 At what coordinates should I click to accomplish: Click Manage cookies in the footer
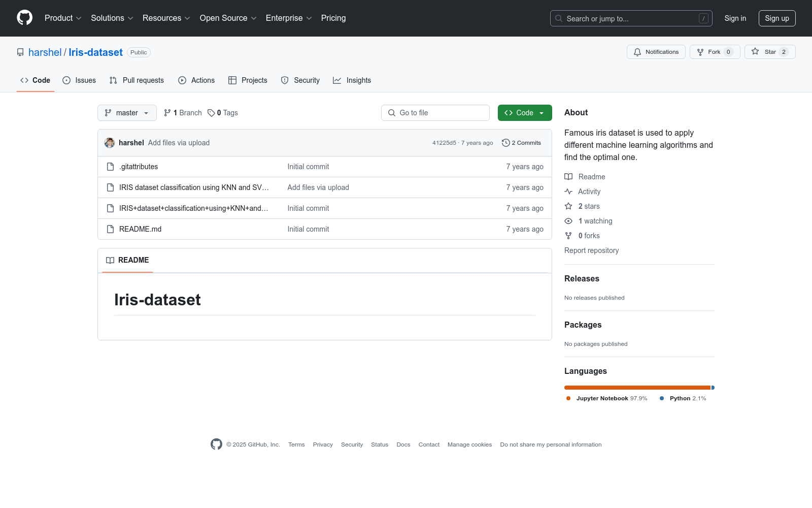tap(469, 444)
